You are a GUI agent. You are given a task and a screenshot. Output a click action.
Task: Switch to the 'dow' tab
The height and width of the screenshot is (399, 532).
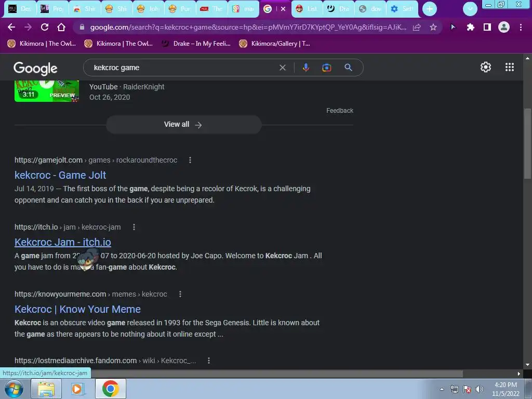[370, 9]
